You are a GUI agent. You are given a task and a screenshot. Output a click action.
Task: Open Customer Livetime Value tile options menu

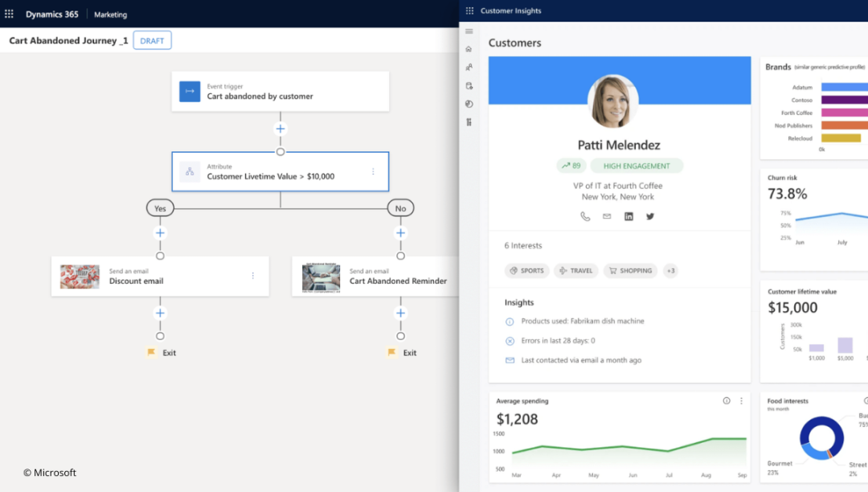click(373, 171)
